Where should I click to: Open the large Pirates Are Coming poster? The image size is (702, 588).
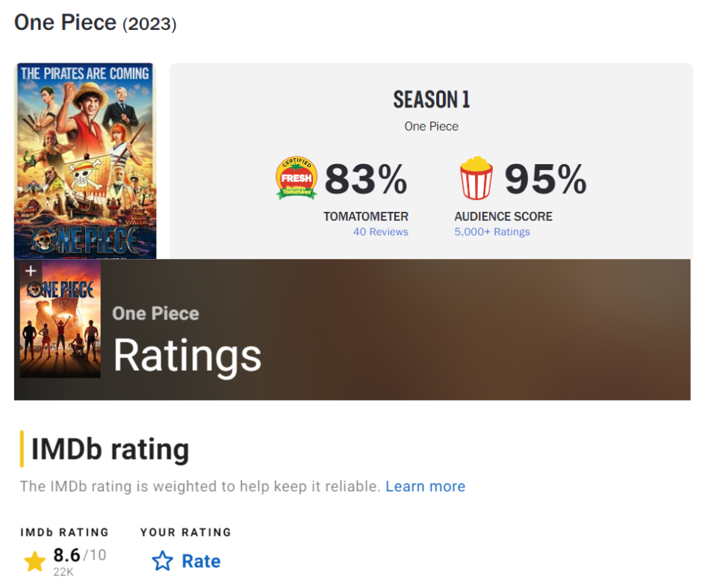[x=84, y=160]
